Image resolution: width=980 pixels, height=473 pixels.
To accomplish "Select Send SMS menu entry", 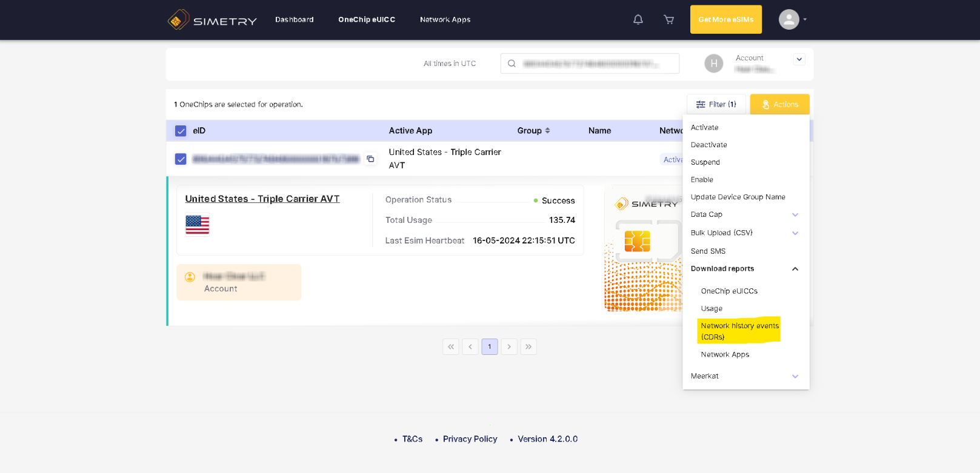I will (708, 251).
